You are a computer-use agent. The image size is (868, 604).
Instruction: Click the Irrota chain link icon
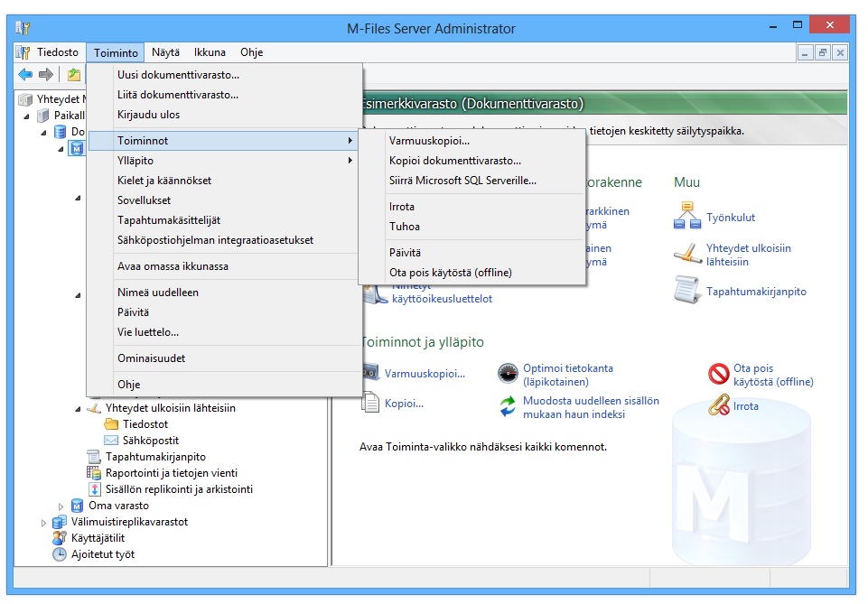pyautogui.click(x=719, y=404)
